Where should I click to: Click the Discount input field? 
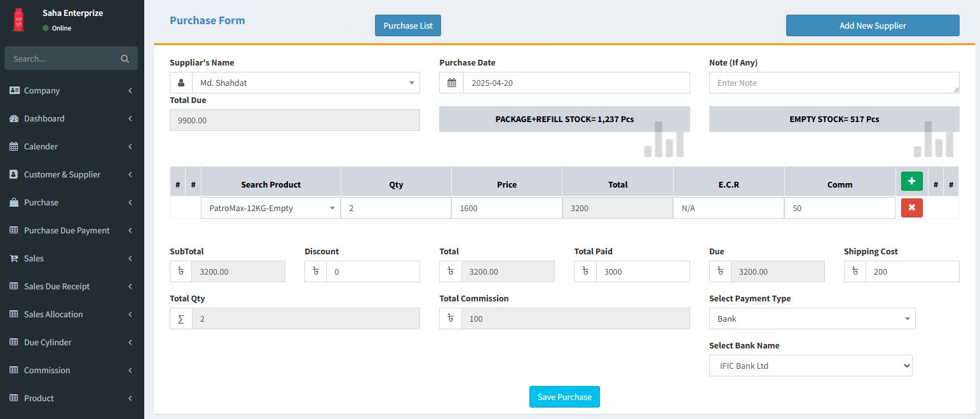(x=373, y=271)
